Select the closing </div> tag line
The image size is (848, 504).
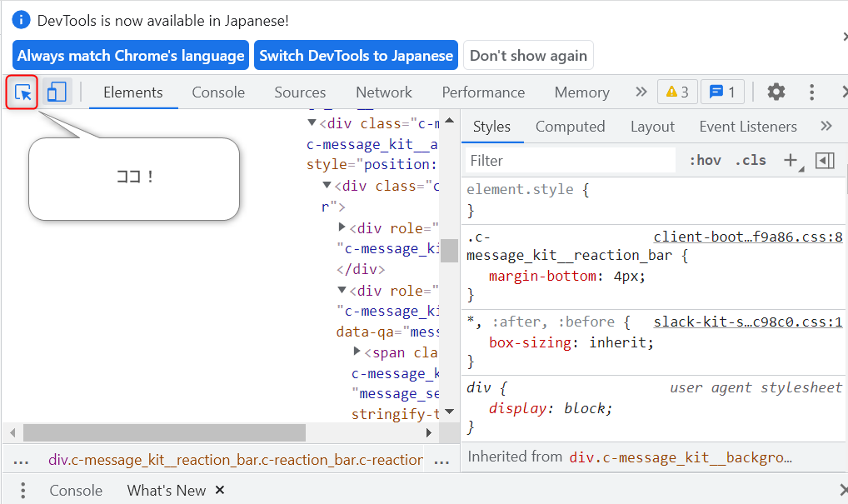coord(361,269)
